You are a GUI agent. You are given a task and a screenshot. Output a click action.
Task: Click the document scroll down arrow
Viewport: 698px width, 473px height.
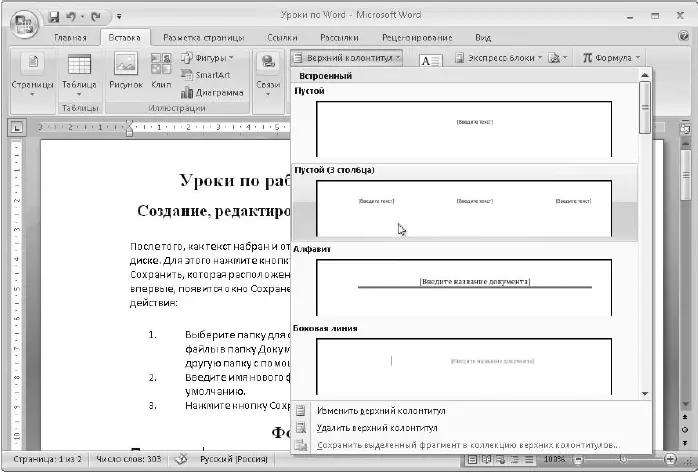tap(686, 404)
